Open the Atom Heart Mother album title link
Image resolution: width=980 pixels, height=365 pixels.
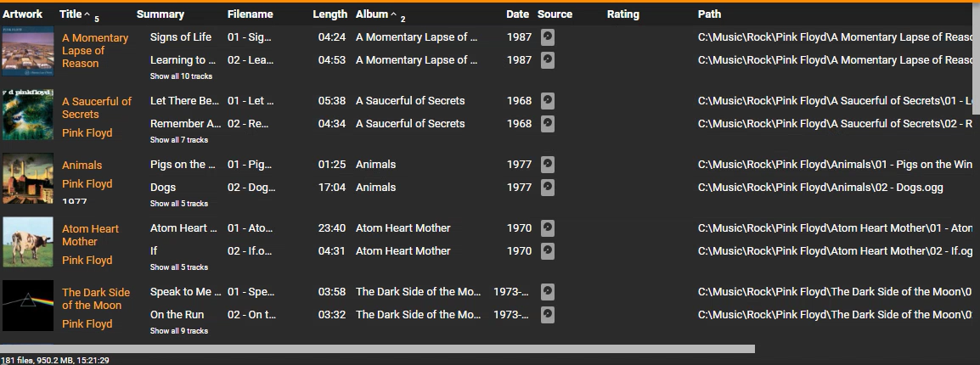tap(90, 235)
